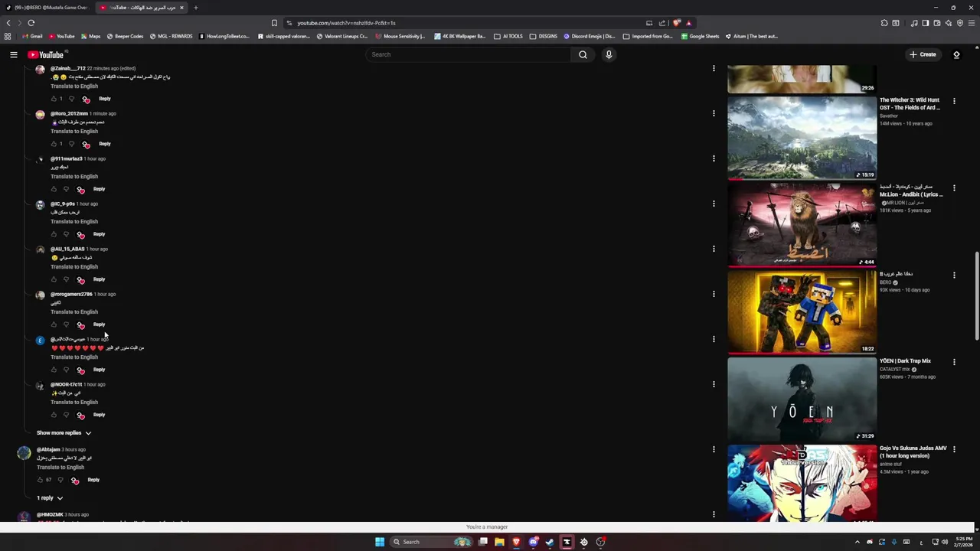Heart the comment by @IC_9-p9s
The width and height of the screenshot is (980, 551).
[x=80, y=235]
